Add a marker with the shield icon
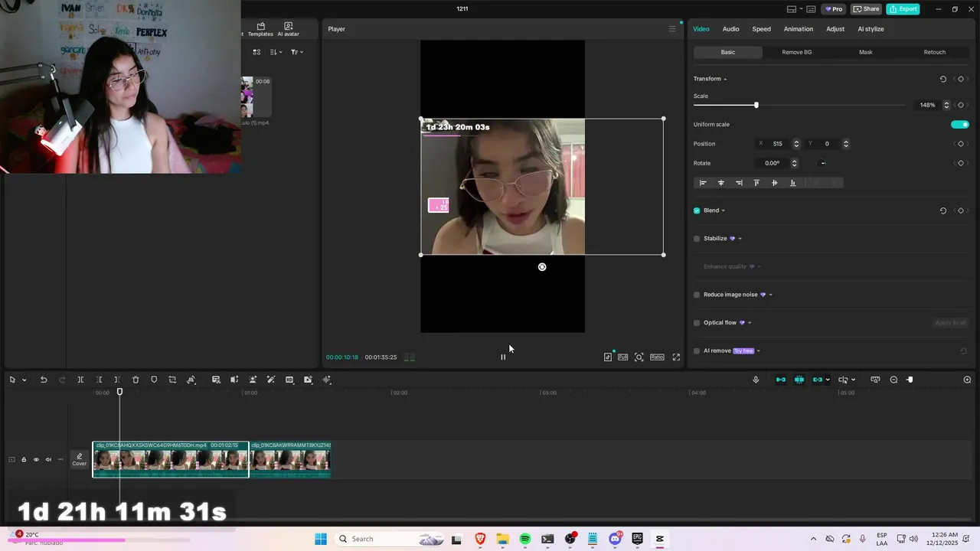 pos(154,380)
